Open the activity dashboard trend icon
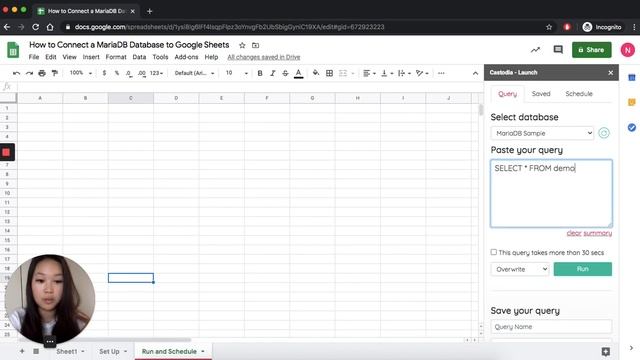 coord(535,50)
